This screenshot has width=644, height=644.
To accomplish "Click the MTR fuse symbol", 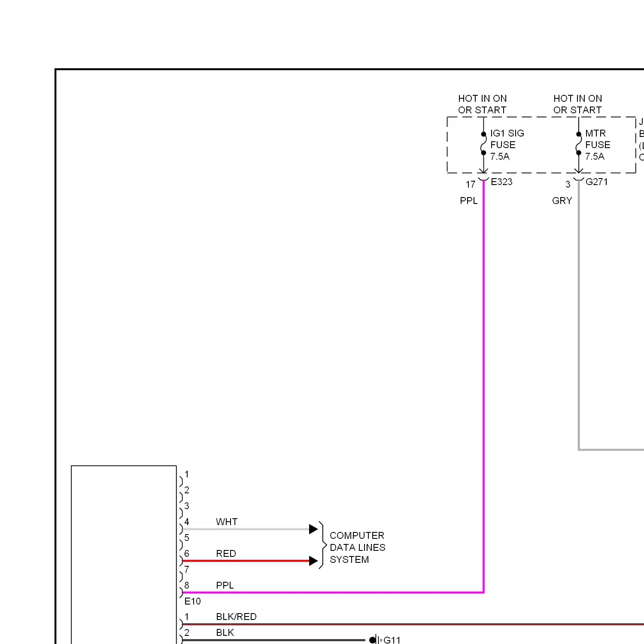I will [579, 143].
